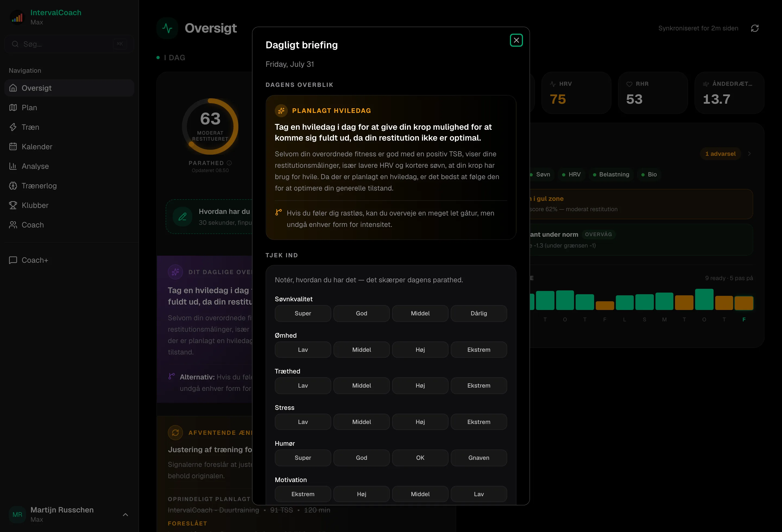
Task: Expand the advarsel chevron arrow
Action: (x=749, y=154)
